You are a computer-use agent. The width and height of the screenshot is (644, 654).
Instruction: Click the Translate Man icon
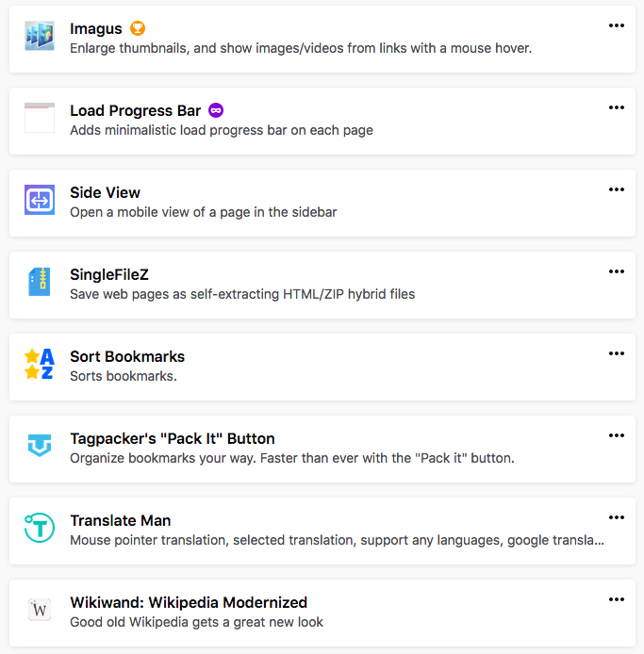pyautogui.click(x=40, y=528)
